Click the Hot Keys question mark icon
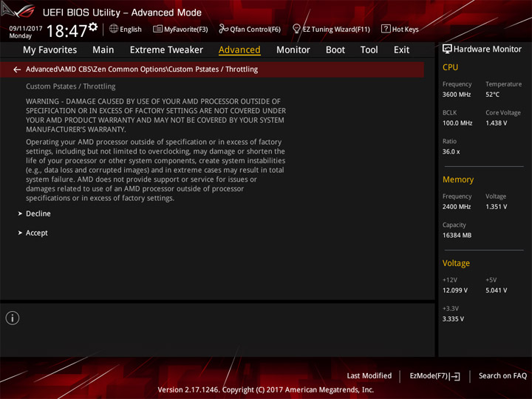Screen dimensions: 532x399 click(386, 29)
